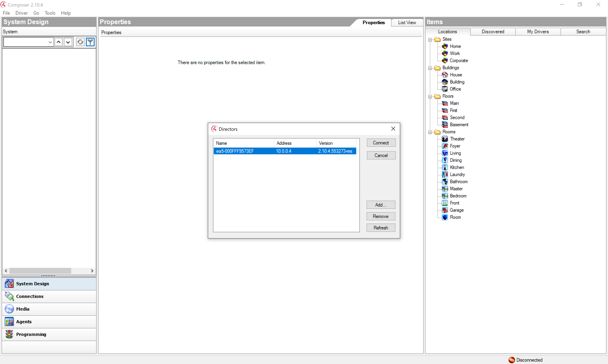Screen dimensions: 608x364
Task: Click the Disconnected status indicator icon
Action: [512, 360]
